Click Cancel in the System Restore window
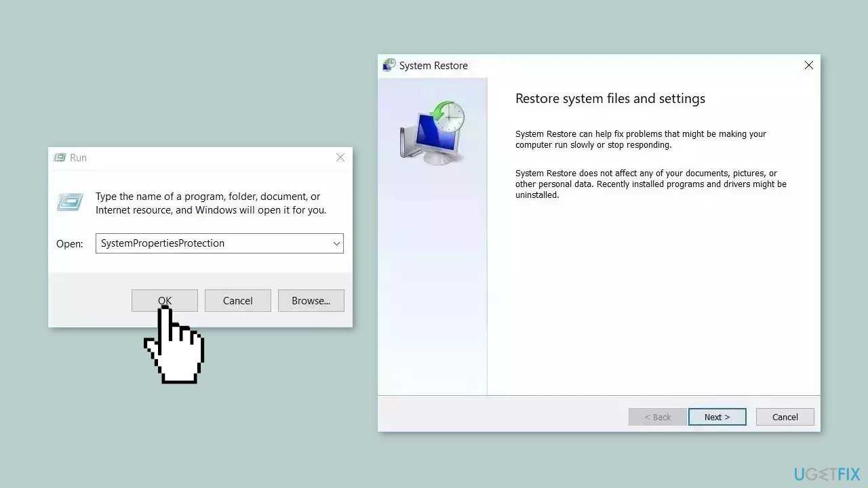The image size is (868, 488). click(785, 417)
